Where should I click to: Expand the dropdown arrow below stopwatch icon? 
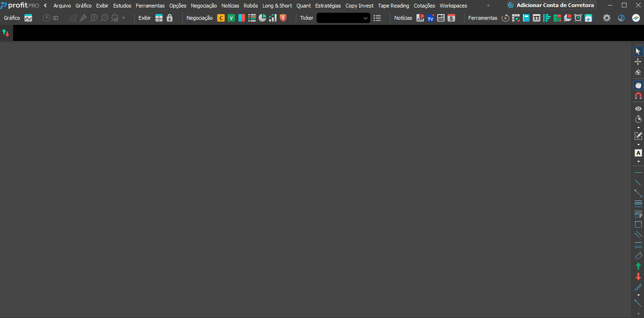(638, 127)
